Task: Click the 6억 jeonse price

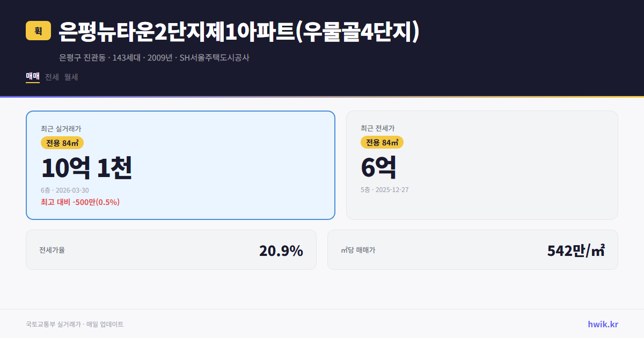Action: [379, 167]
